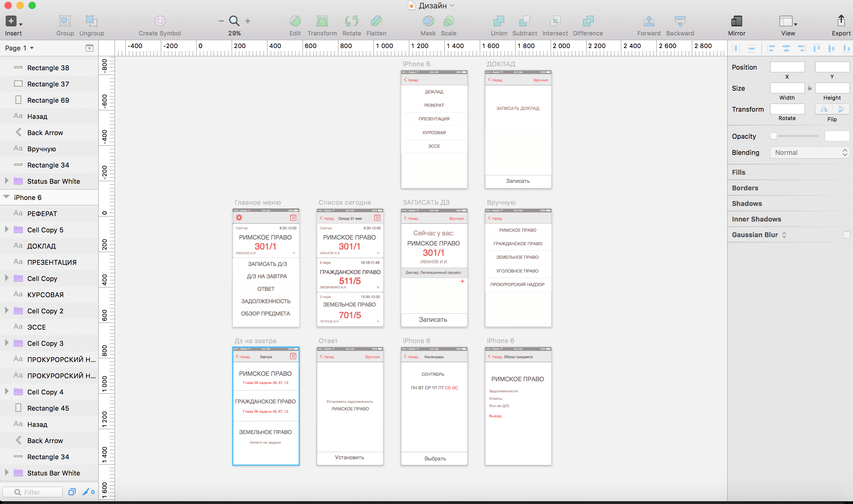Click the Group toolbar icon
This screenshot has width=853, height=504.
pos(65,21)
